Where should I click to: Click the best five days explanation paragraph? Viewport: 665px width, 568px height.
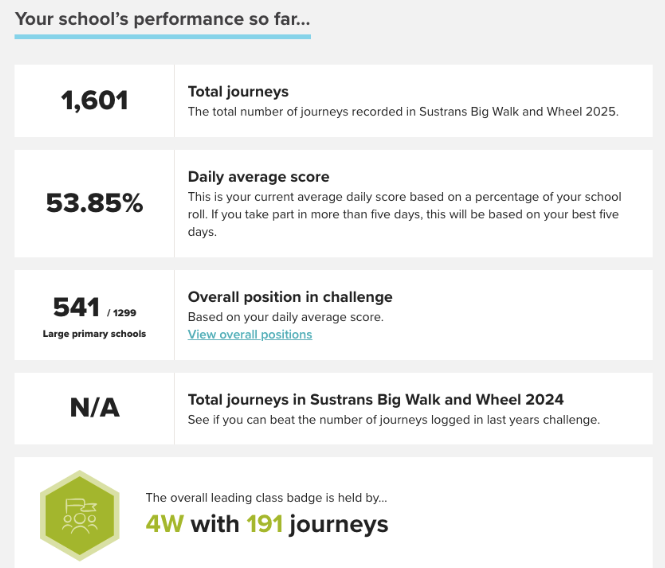[405, 214]
